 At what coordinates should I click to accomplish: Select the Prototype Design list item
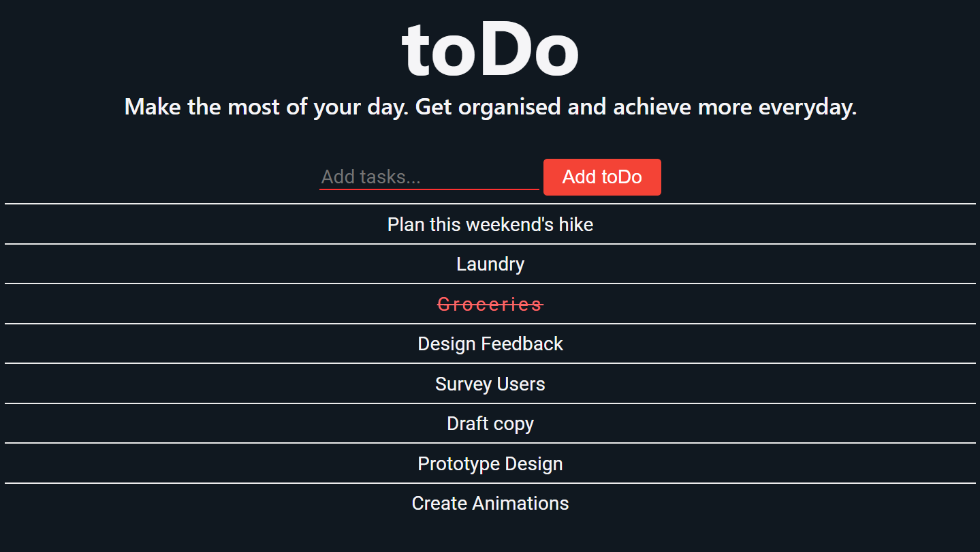pyautogui.click(x=490, y=463)
